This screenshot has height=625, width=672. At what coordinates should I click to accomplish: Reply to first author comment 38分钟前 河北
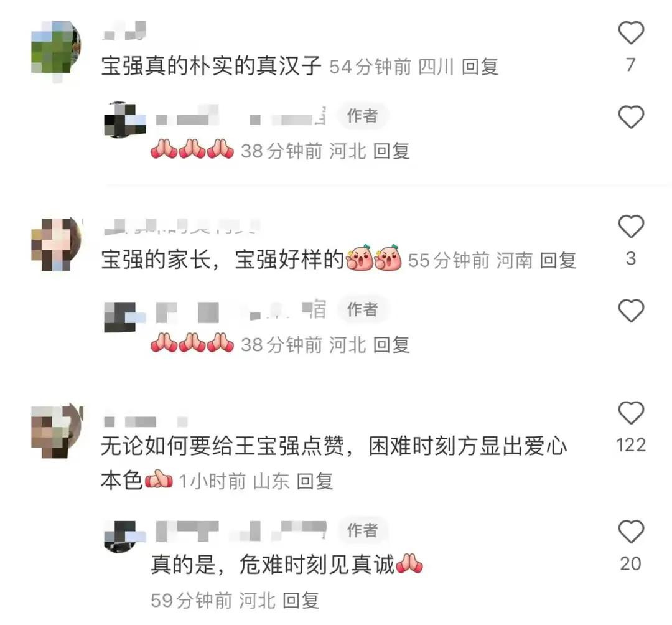pos(391,151)
